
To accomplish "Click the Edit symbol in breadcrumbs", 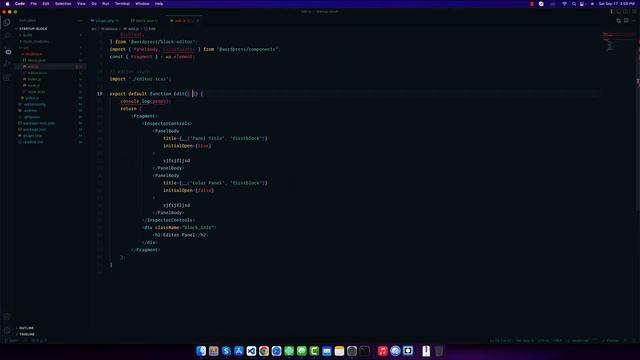I will coord(150,29).
